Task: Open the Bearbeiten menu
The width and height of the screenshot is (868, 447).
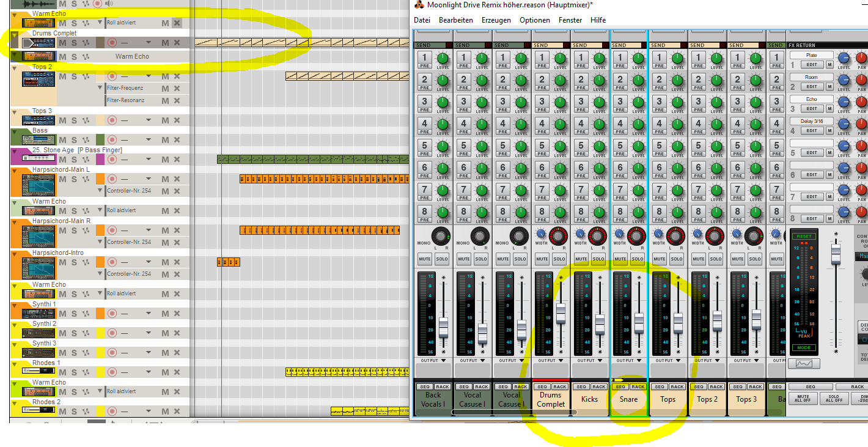Action: (x=456, y=20)
